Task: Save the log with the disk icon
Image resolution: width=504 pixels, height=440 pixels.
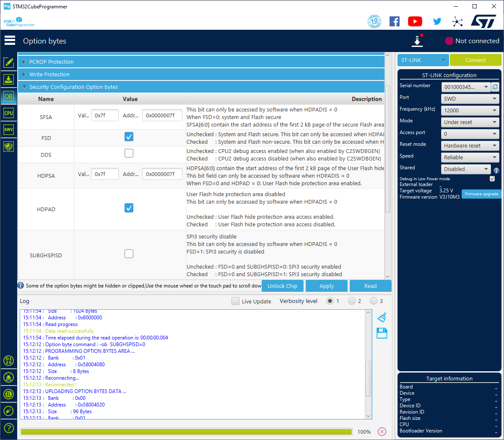Action: (x=382, y=333)
